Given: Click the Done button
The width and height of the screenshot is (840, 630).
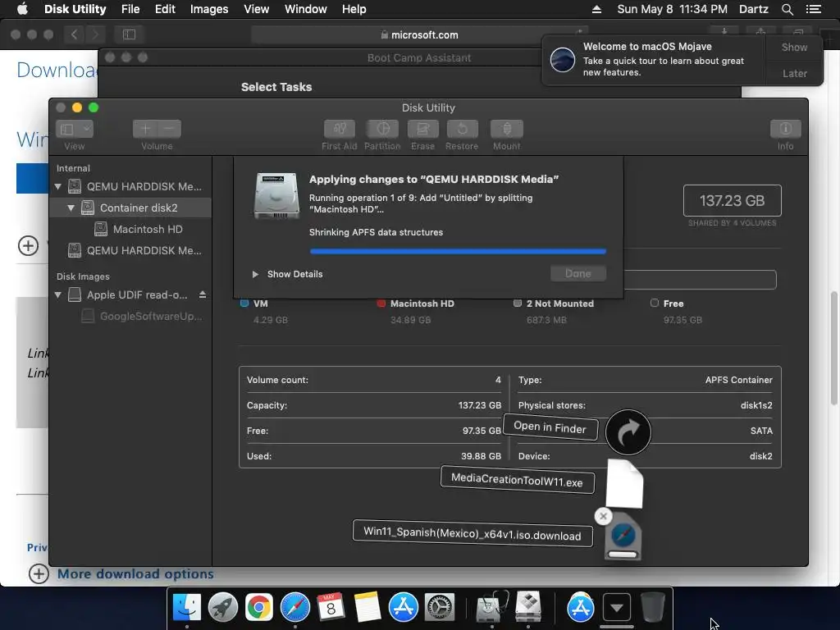Looking at the screenshot, I should click(x=578, y=273).
